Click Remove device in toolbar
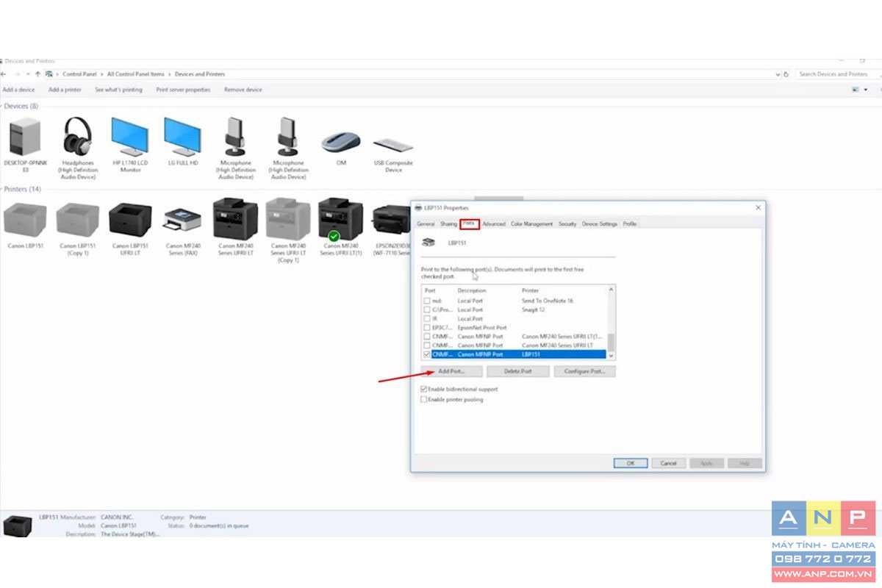 coord(243,90)
